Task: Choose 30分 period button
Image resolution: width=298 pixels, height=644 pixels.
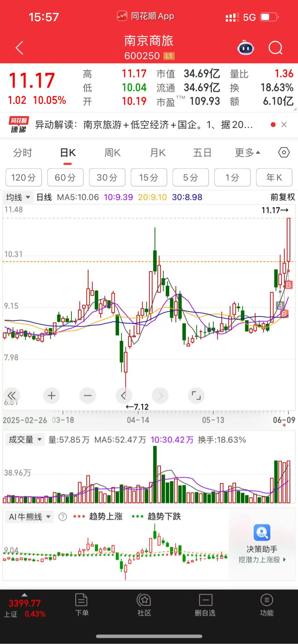Action: (107, 177)
